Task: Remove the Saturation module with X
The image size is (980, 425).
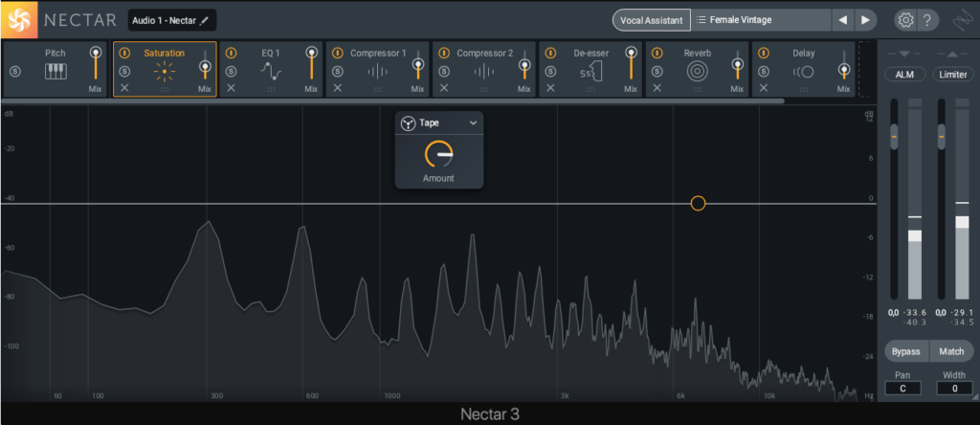Action: tap(124, 88)
